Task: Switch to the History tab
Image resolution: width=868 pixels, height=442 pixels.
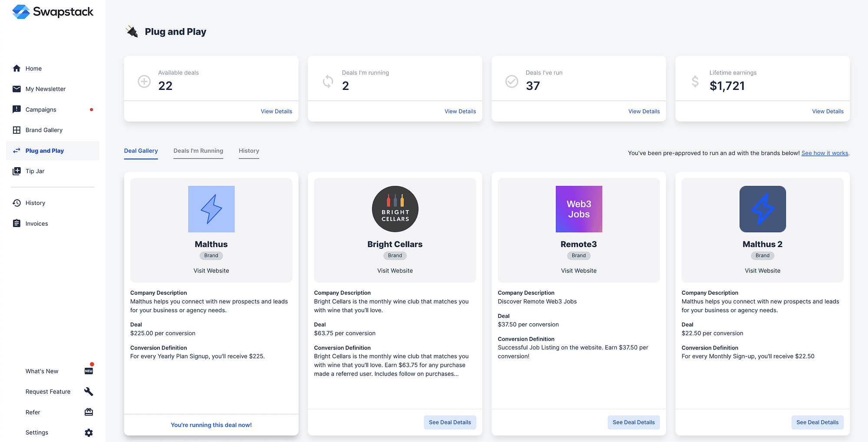Action: (x=249, y=151)
